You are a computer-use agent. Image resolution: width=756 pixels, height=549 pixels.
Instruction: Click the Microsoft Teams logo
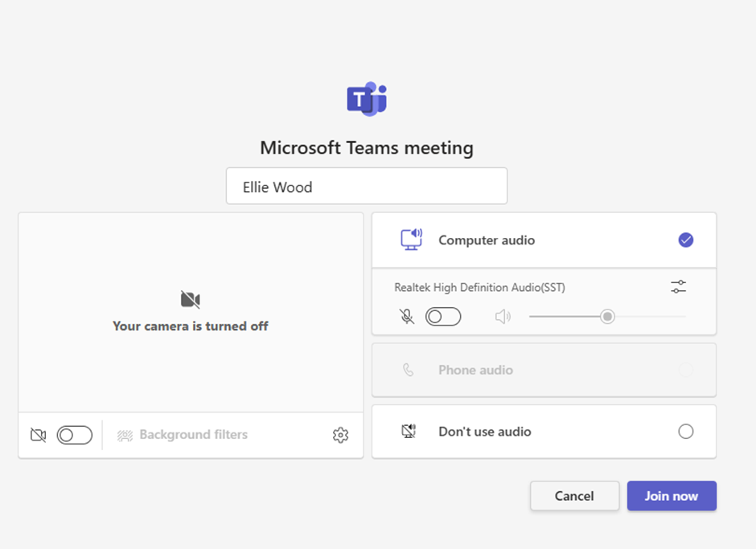tap(367, 99)
